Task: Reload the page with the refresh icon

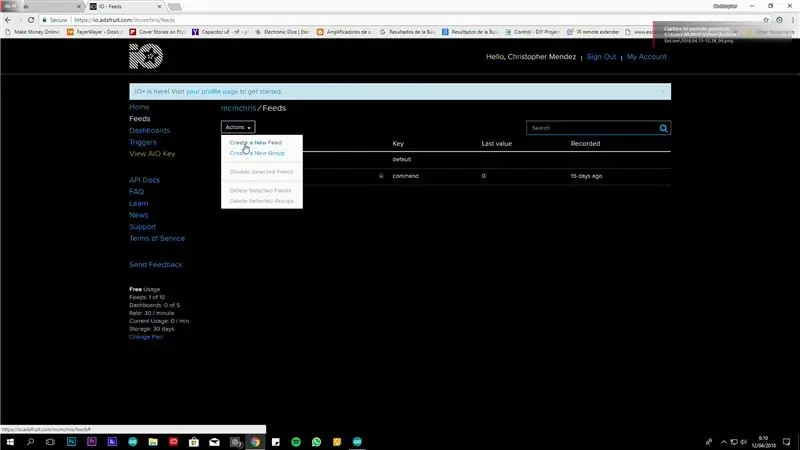Action: (x=31, y=20)
